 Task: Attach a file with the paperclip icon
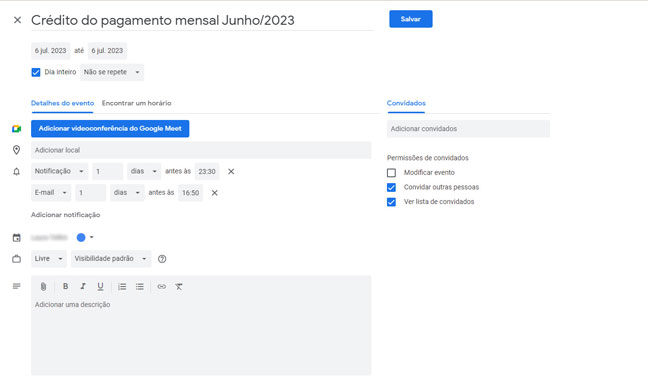(43, 286)
